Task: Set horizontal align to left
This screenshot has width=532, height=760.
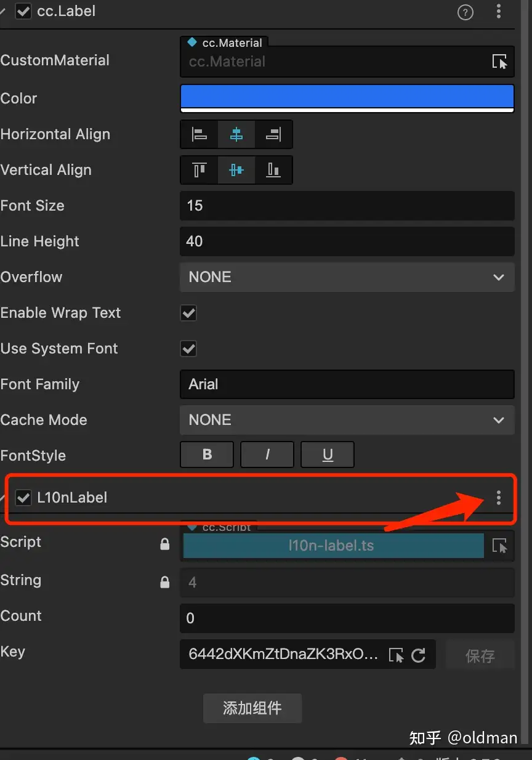Action: 199,134
